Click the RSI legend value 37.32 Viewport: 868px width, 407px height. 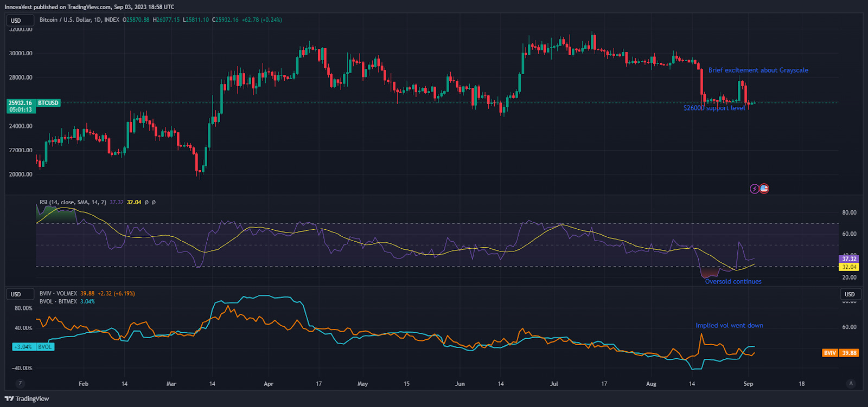117,202
